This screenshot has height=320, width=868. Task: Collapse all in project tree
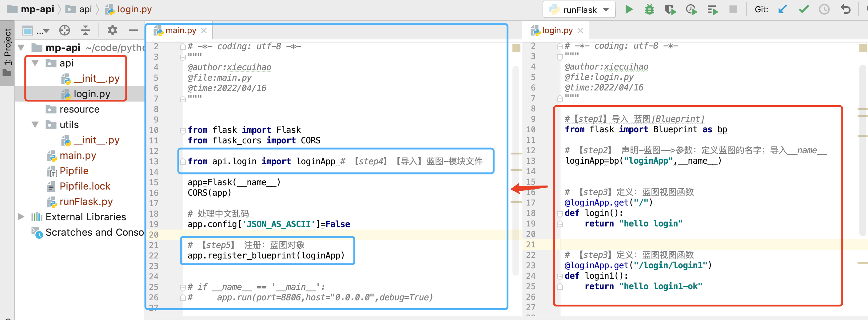pyautogui.click(x=86, y=30)
